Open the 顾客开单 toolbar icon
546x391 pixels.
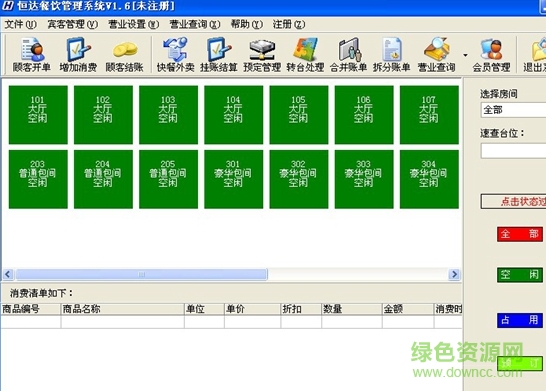(32, 55)
